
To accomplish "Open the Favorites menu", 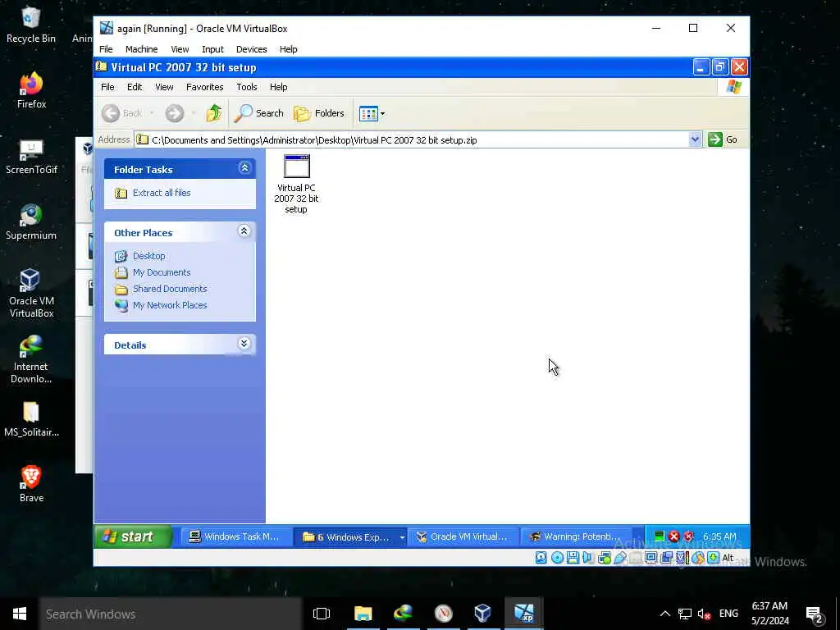I will click(204, 87).
